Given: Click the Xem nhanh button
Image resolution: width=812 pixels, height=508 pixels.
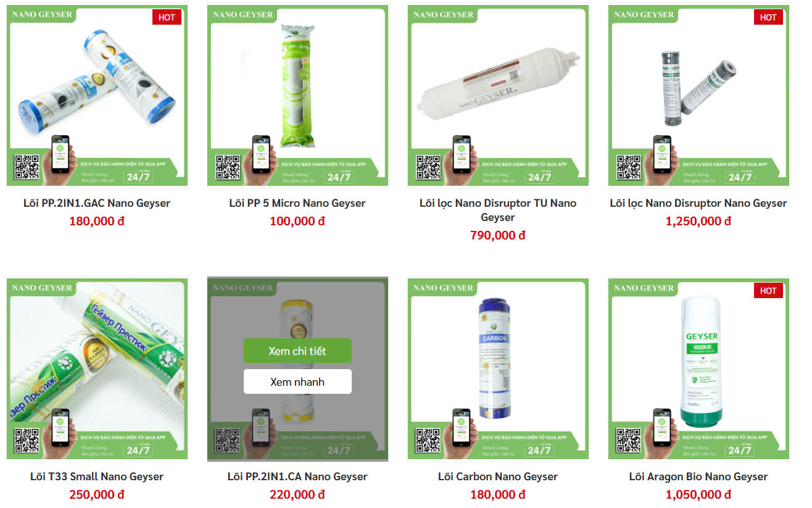Looking at the screenshot, I should tap(297, 381).
